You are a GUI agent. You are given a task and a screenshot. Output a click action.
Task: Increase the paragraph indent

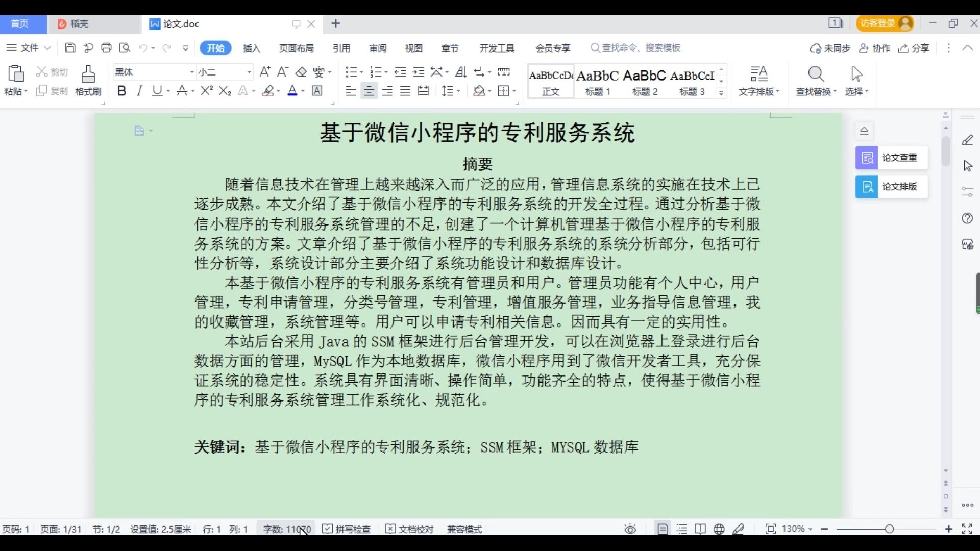pos(419,72)
